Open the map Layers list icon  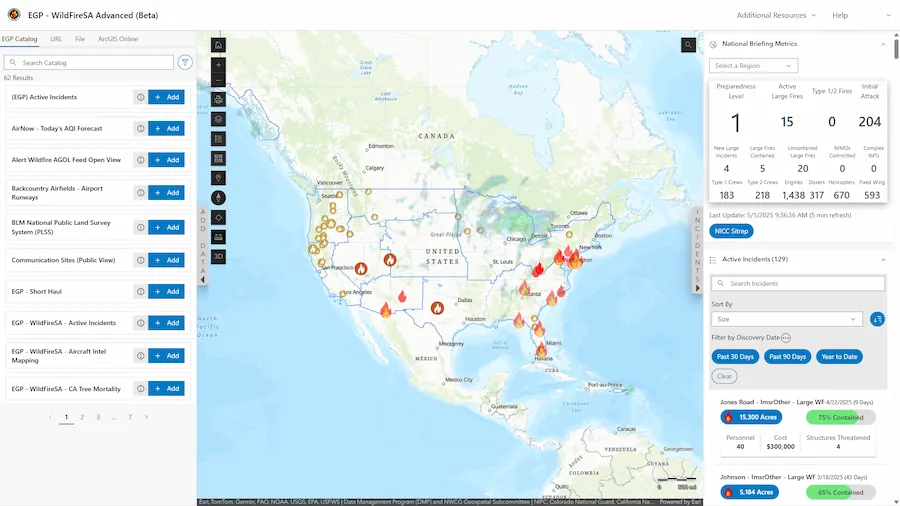point(219,118)
